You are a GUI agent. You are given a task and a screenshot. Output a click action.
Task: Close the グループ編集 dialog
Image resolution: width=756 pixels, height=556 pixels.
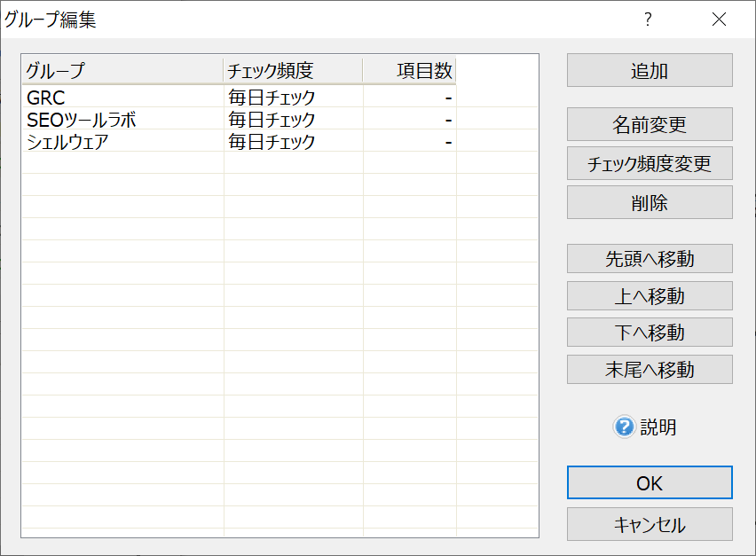(719, 20)
